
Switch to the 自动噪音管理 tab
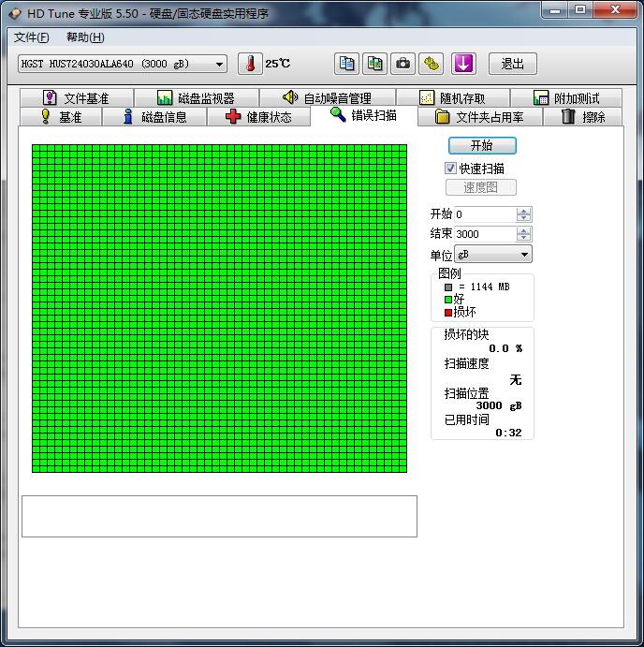(328, 98)
